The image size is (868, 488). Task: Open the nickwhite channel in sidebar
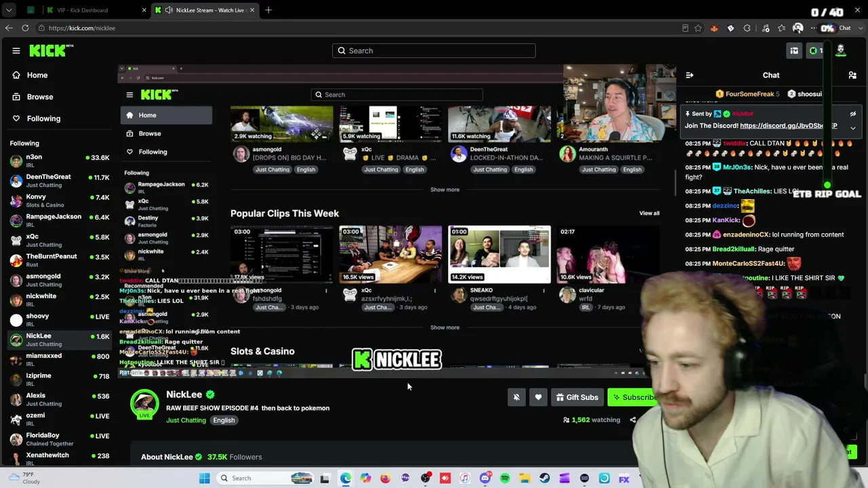click(60, 300)
